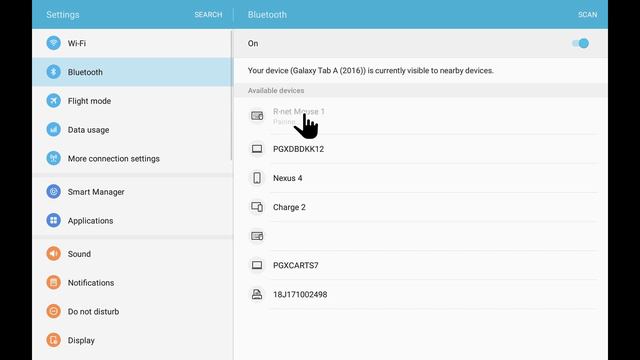Viewport: 640px width, 360px height.
Task: Pair with PGXDBDKK12 device
Action: coord(421,149)
